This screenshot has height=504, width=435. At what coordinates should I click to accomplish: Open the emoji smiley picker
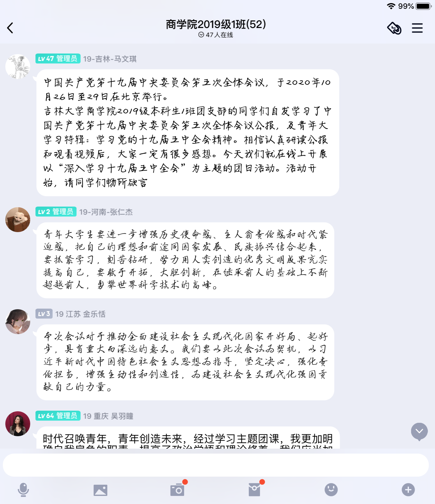tap(331, 490)
